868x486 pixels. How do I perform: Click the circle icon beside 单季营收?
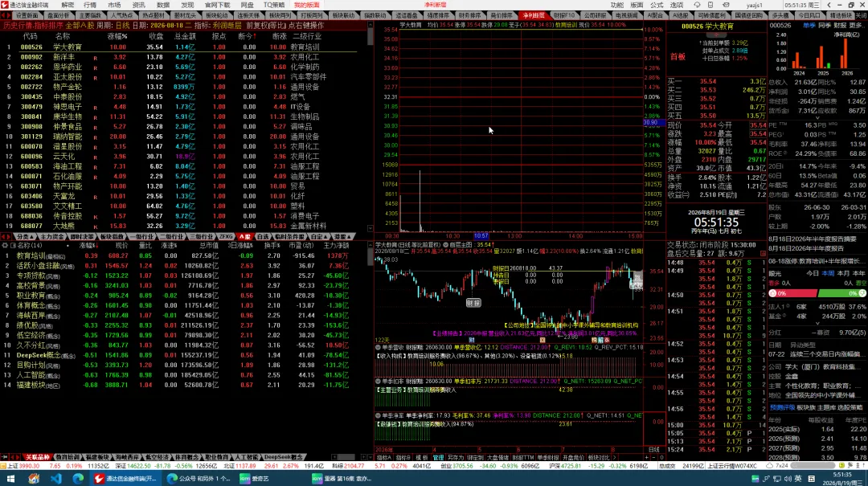point(378,348)
